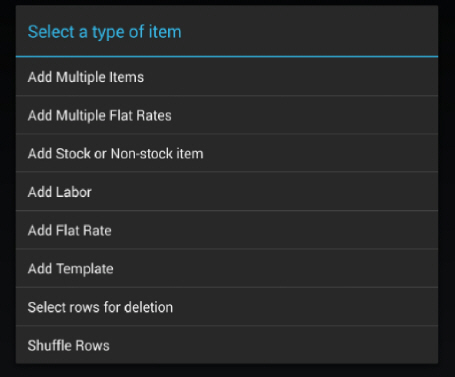The image size is (455, 377).
Task: Tap the 'Flat Rate' single-item row
Action: pos(84,231)
